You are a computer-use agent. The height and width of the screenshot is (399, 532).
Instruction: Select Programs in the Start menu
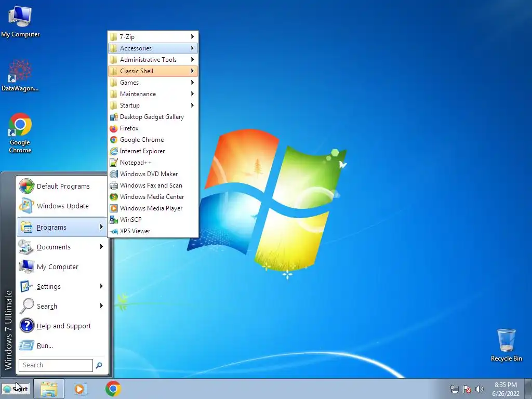62,227
